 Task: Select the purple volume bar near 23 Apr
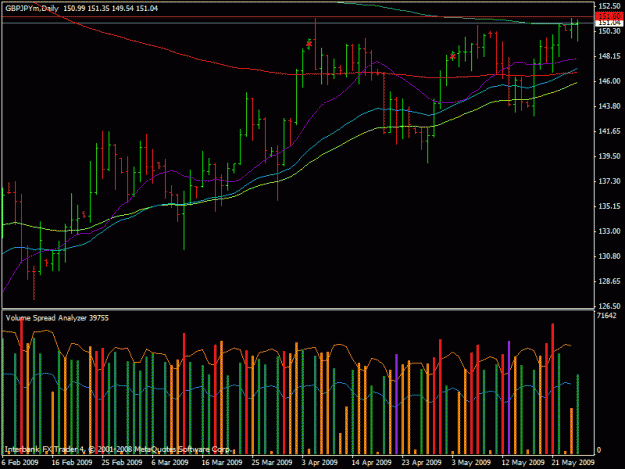397,404
